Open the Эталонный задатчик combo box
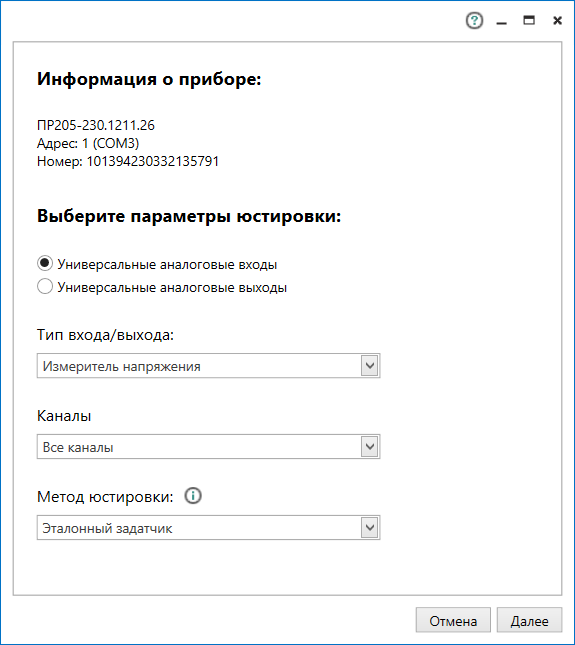 209,528
